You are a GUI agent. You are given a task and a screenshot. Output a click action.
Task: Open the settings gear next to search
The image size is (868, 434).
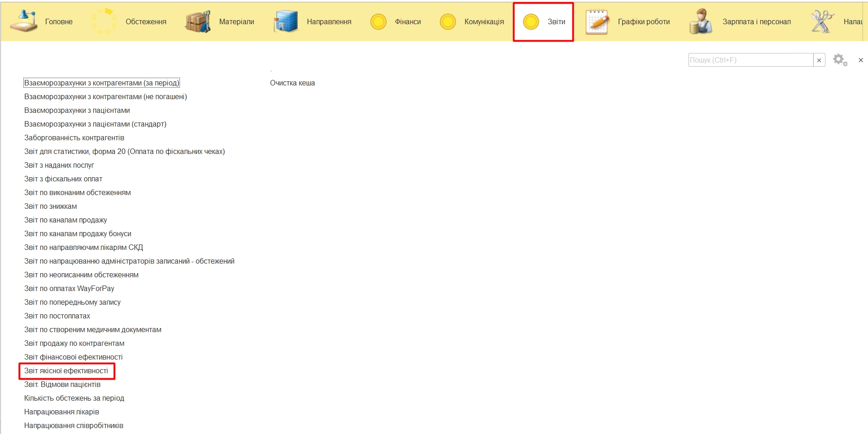click(x=840, y=60)
